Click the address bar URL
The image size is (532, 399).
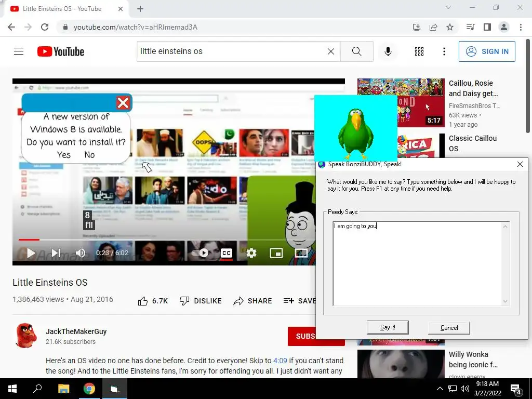[x=136, y=27]
